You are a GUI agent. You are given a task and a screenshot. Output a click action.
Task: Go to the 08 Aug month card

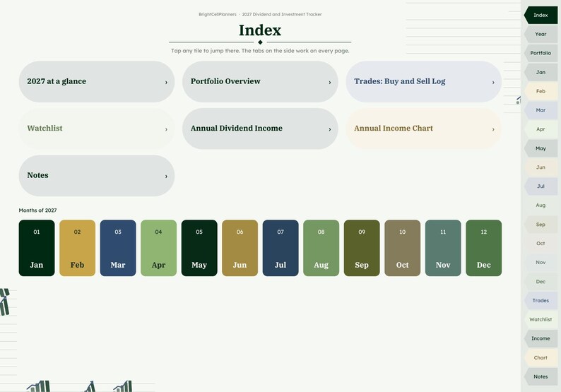(321, 248)
